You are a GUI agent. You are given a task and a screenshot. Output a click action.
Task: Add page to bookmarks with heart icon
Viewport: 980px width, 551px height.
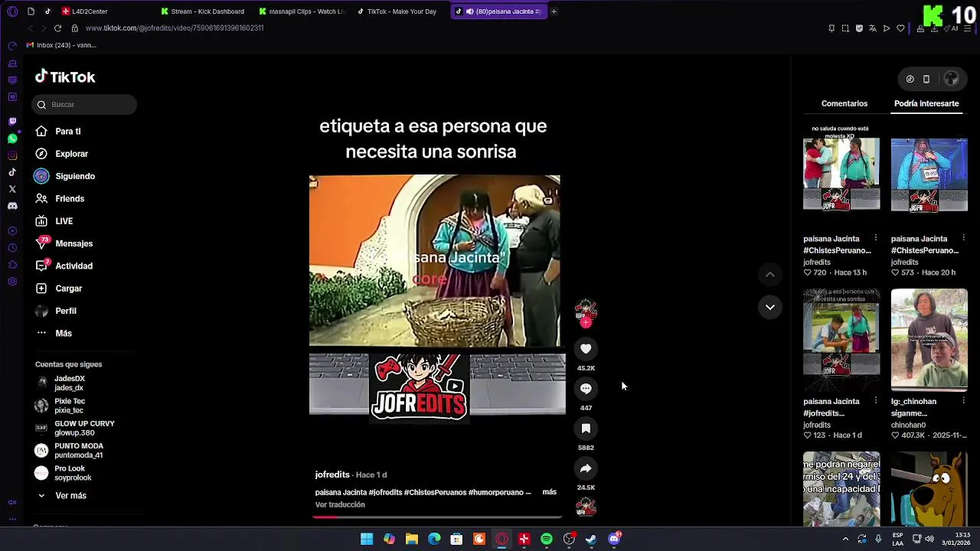point(900,28)
